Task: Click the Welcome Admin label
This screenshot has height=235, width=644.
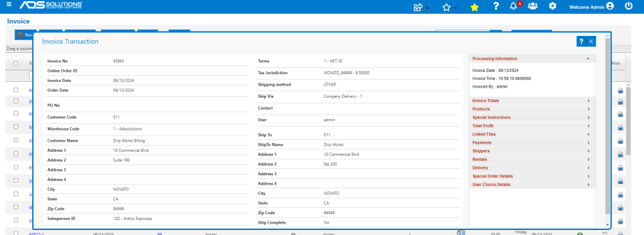Action: coord(587,7)
